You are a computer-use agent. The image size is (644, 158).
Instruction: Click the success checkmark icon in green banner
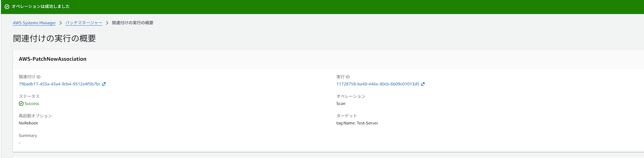7,7
